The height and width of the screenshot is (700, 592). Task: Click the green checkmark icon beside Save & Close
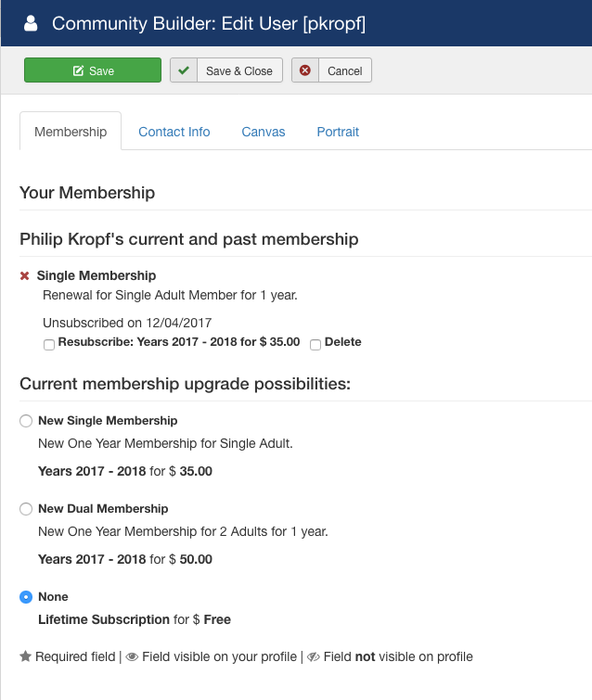pos(184,70)
